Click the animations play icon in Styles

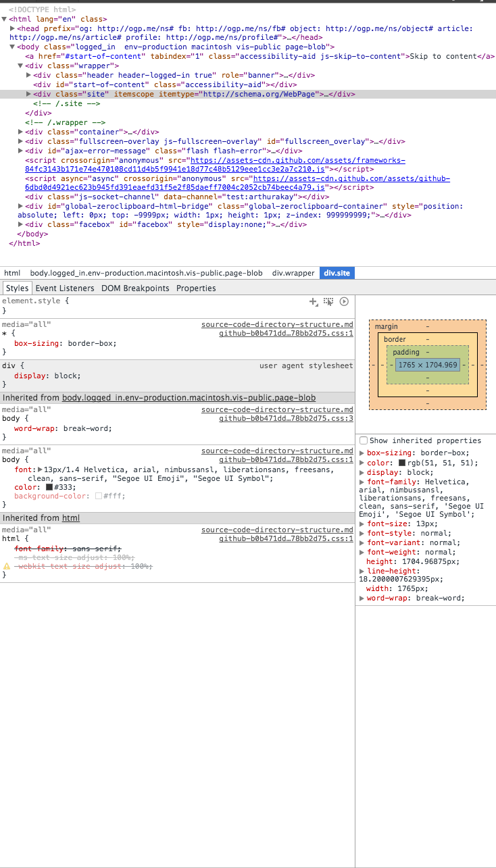tap(344, 302)
